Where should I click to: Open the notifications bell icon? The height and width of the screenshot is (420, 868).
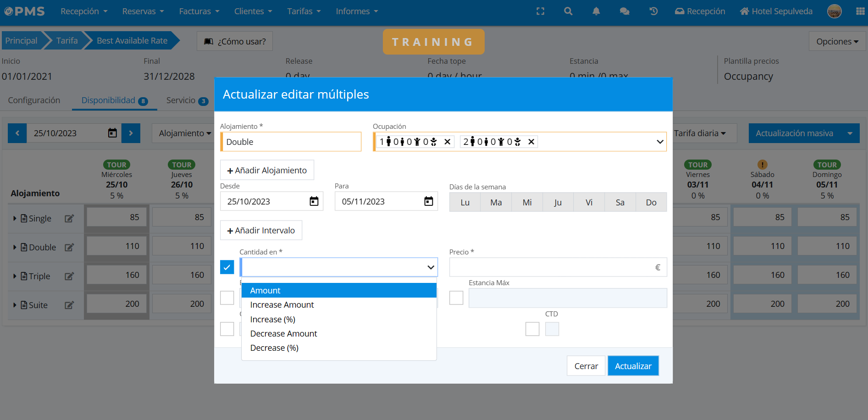click(596, 11)
